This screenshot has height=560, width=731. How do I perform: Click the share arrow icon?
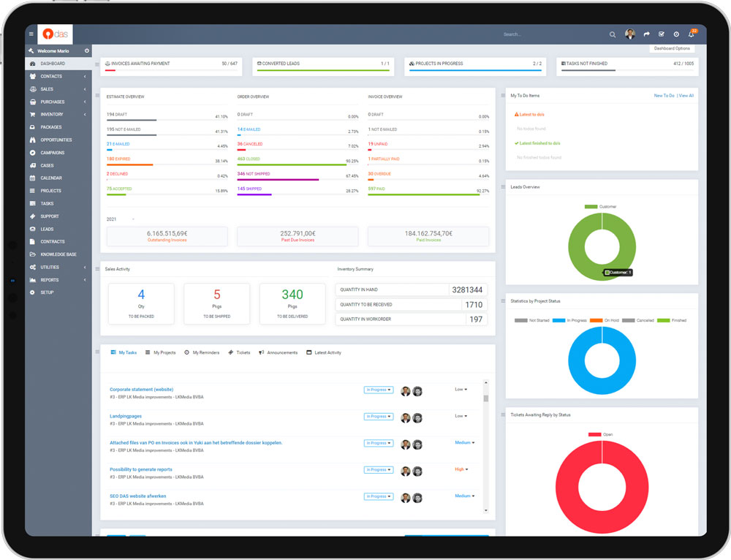647,34
